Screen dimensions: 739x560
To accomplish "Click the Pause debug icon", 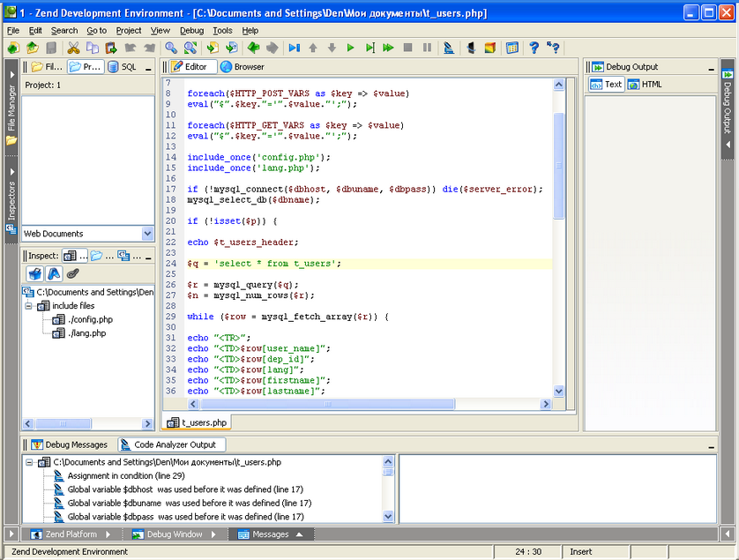I will (x=427, y=48).
